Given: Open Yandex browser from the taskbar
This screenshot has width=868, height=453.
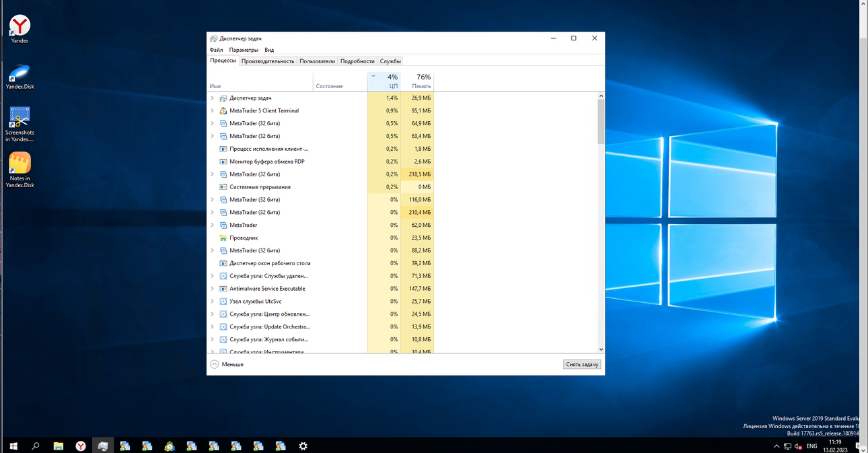Looking at the screenshot, I should 81,446.
